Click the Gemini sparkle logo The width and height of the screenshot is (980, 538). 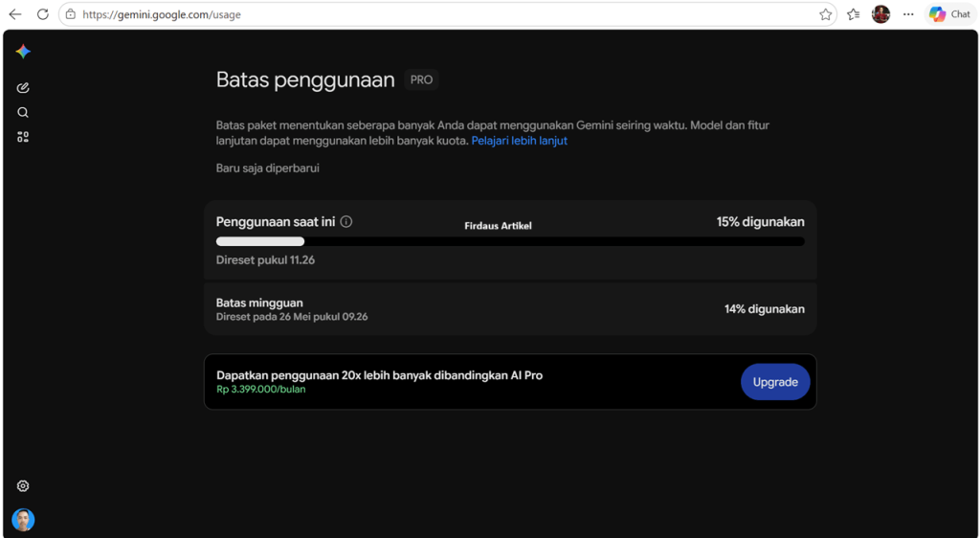point(23,52)
